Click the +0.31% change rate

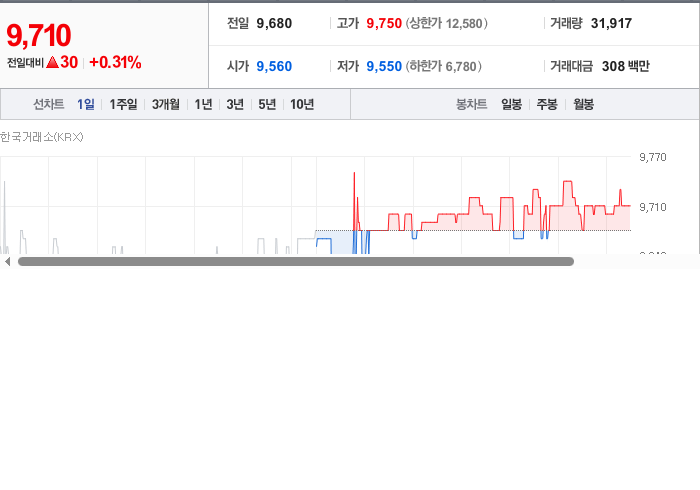[115, 62]
